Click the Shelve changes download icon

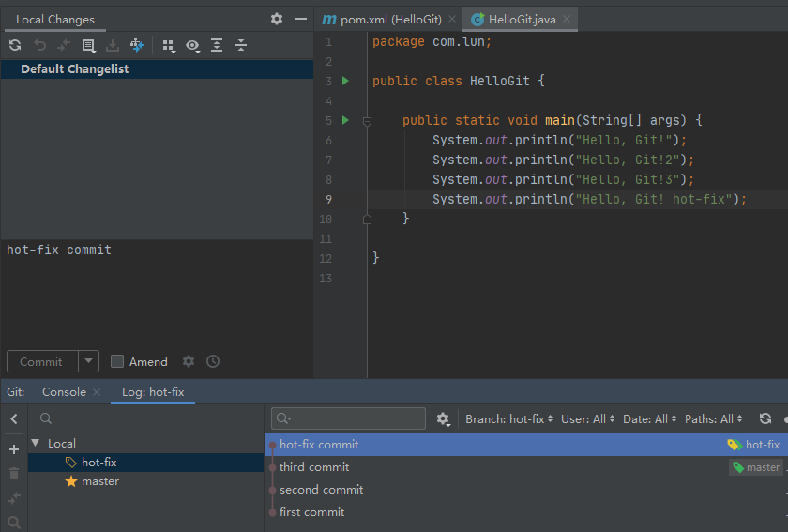click(x=113, y=45)
